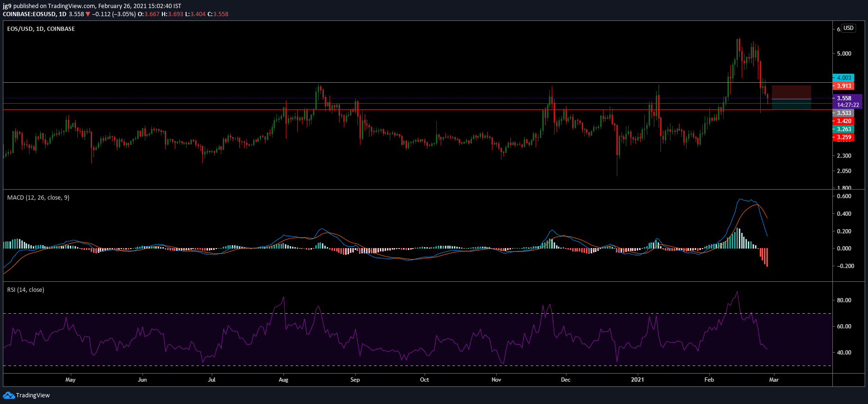868x404 pixels.
Task: Click the RSI axis 40.00 value
Action: point(844,352)
